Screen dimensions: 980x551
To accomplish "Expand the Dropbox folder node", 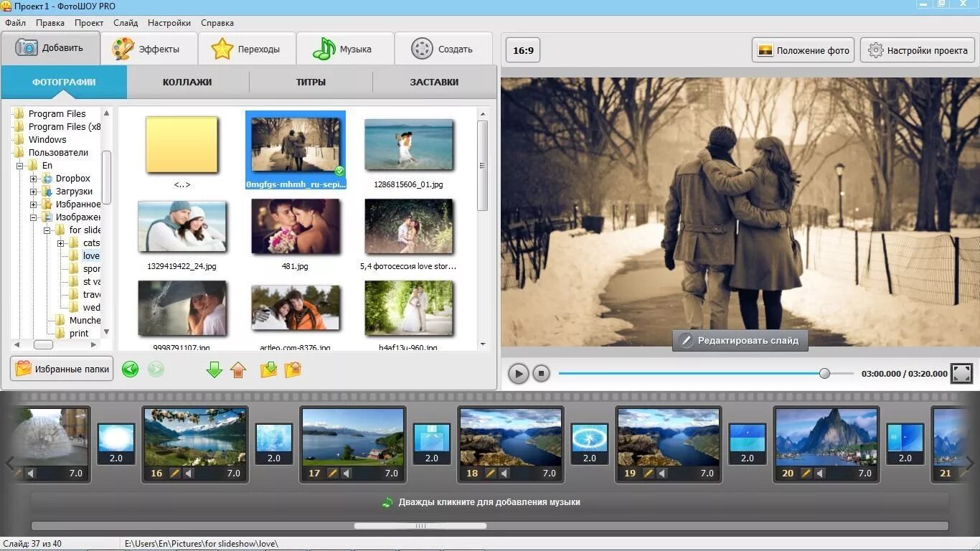I will (x=34, y=179).
